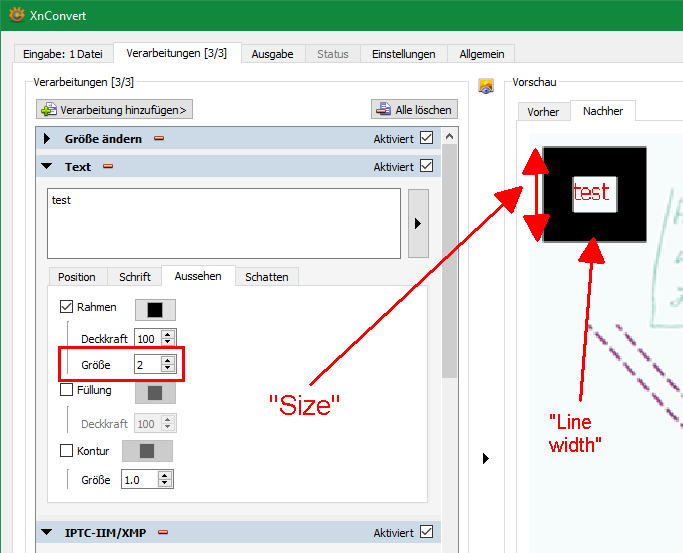Click the preview image icon above the splitter

pos(486,87)
